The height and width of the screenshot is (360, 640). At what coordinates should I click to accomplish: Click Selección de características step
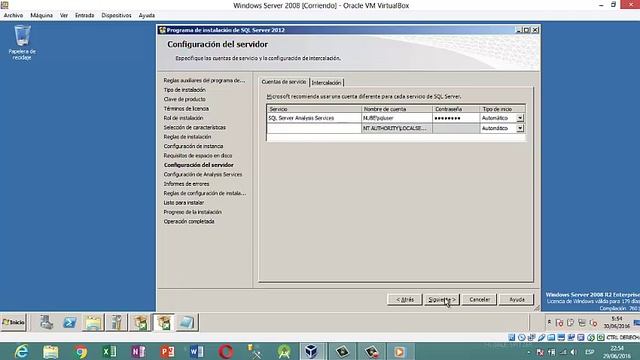195,127
